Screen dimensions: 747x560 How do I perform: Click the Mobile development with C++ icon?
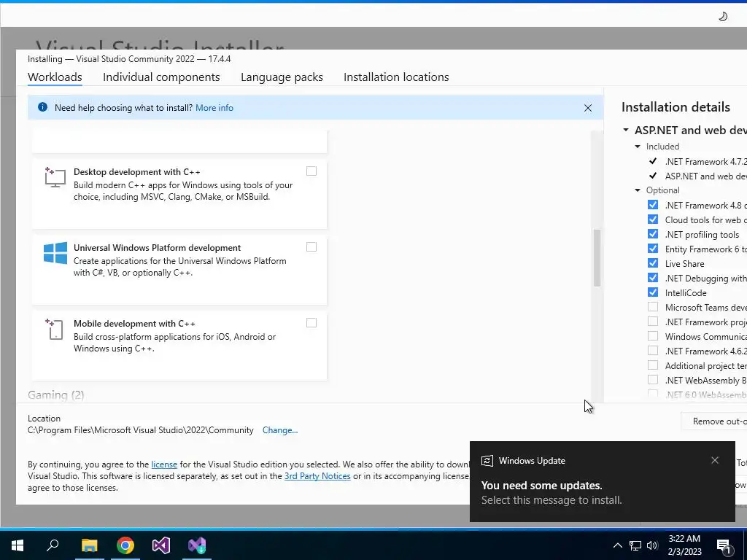[55, 329]
